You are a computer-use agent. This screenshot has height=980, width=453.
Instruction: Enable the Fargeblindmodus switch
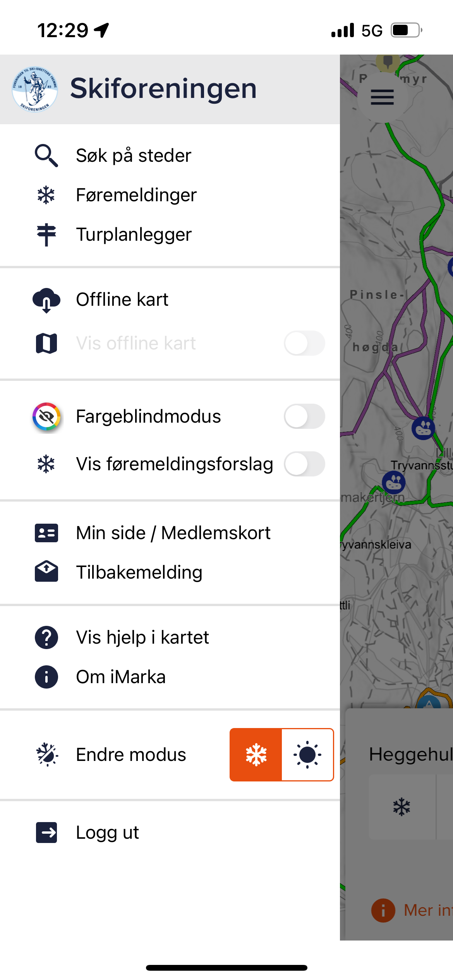(x=304, y=416)
